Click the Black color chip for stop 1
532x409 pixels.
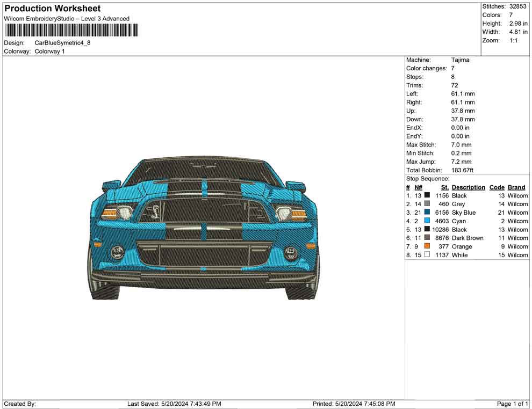(427, 195)
